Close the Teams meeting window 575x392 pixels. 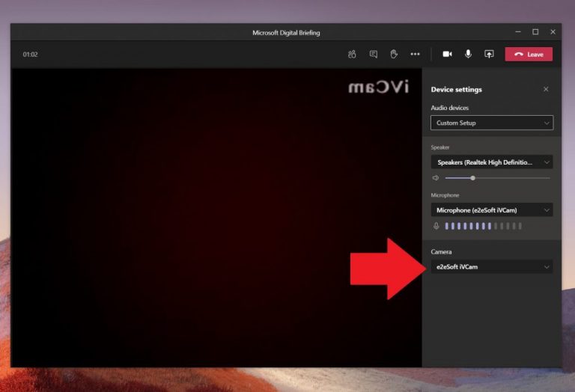click(553, 32)
